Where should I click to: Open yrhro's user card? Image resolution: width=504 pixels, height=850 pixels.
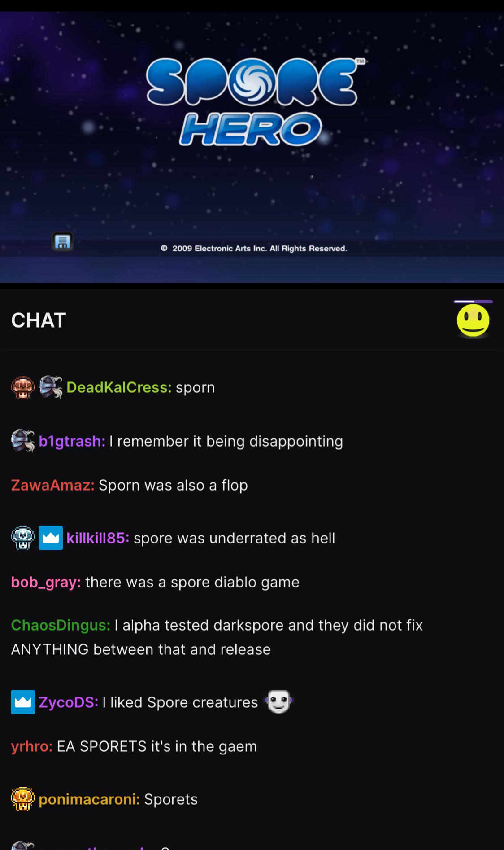pyautogui.click(x=32, y=746)
